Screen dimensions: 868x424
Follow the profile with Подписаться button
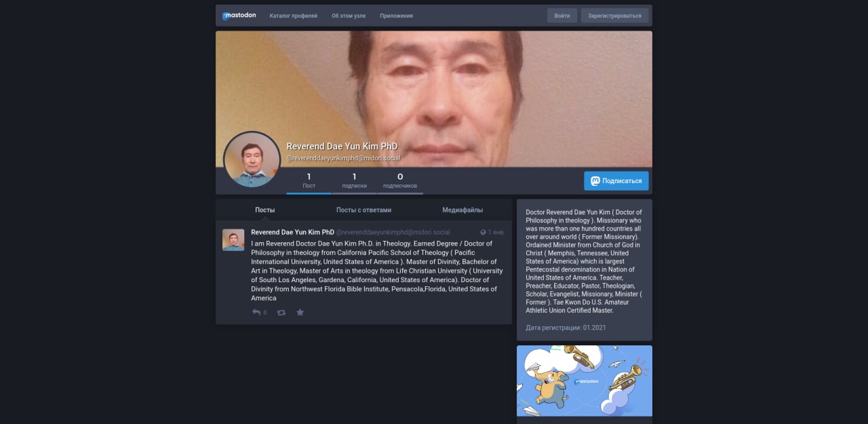616,181
